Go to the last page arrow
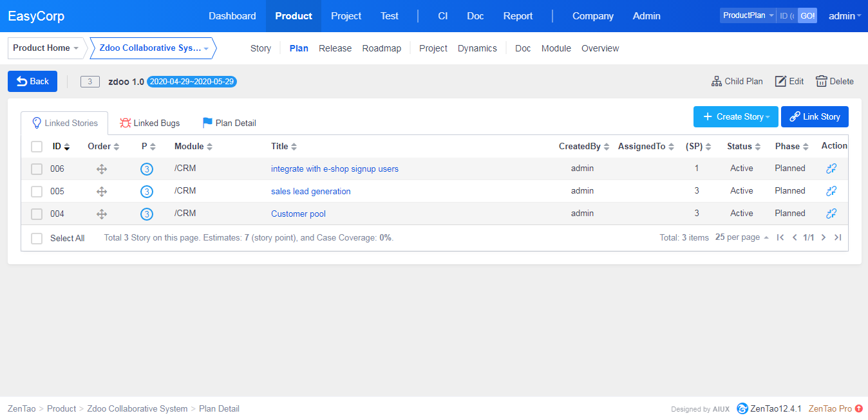868x420 pixels. [838, 237]
